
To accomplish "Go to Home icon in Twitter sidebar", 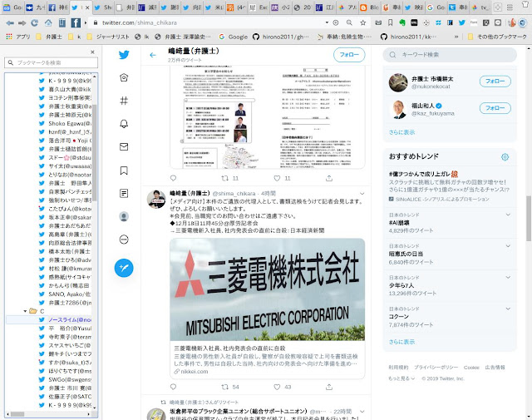I will [x=124, y=77].
